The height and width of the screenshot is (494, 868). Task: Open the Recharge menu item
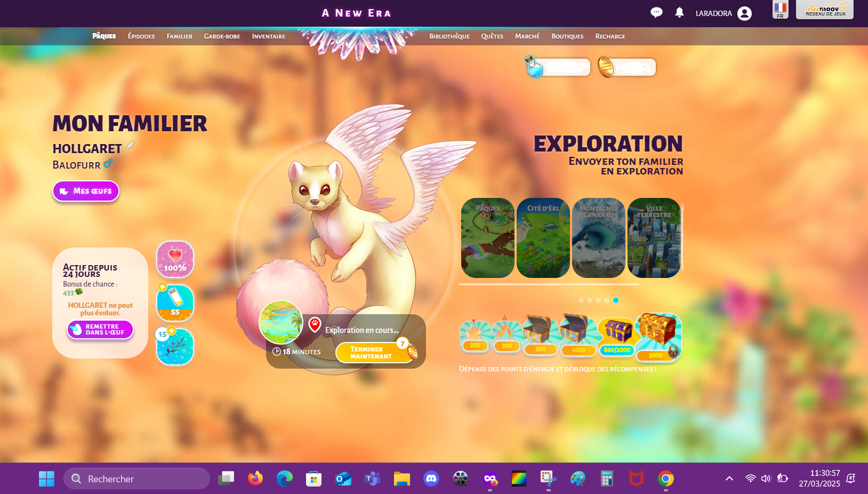(x=610, y=36)
